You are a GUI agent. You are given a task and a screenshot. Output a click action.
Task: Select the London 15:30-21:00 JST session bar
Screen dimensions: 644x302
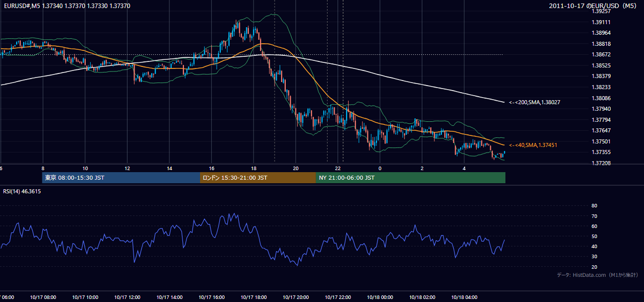click(258, 178)
